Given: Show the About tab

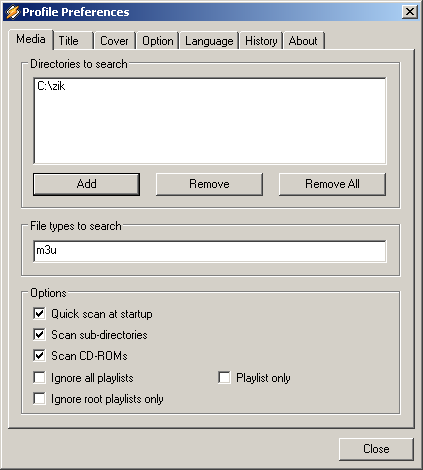Looking at the screenshot, I should click(x=303, y=41).
